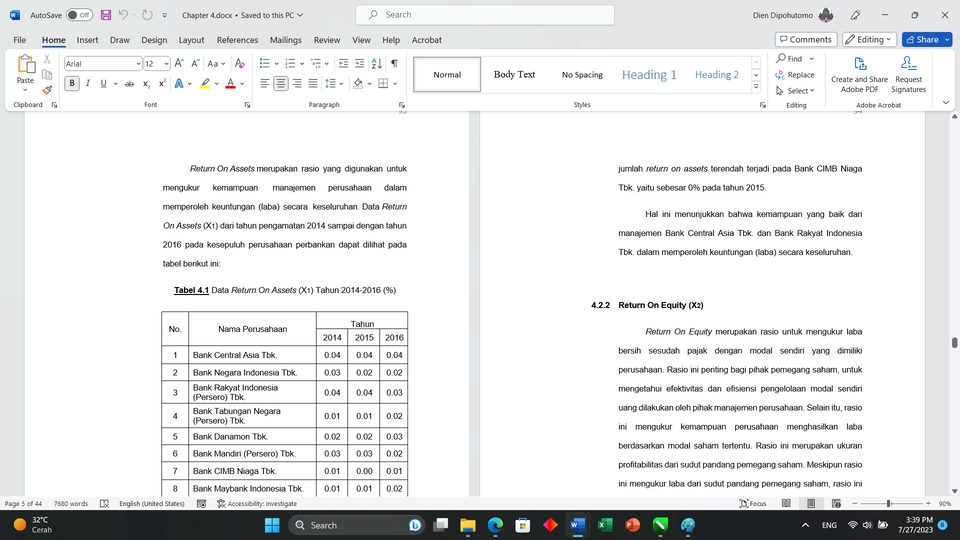Screen dimensions: 960x540
Task: Apply Heading 1 style
Action: click(x=649, y=75)
